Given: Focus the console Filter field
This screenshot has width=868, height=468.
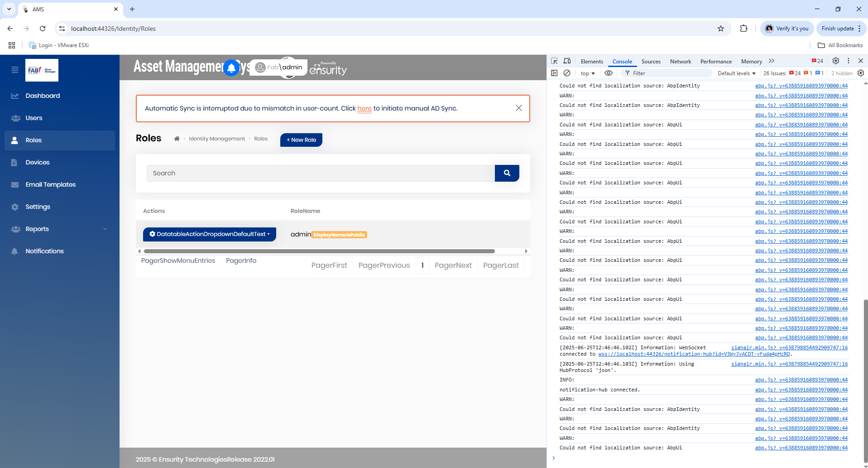Looking at the screenshot, I should pyautogui.click(x=666, y=73).
